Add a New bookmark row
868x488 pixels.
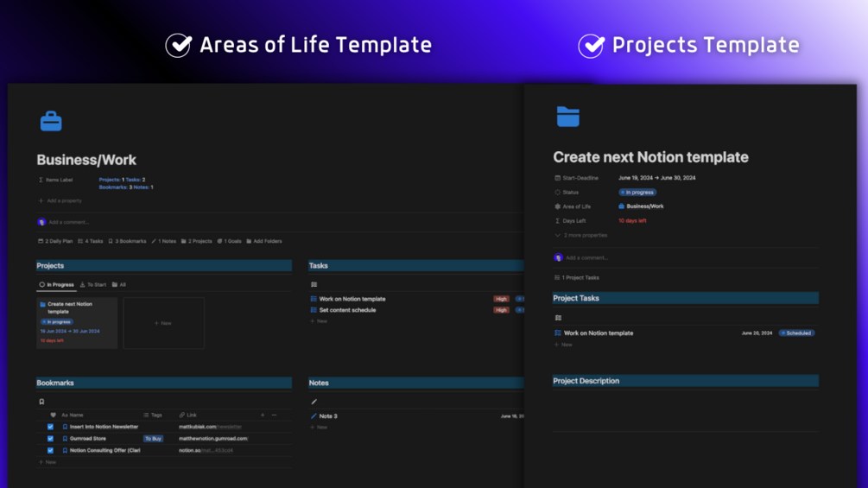[x=48, y=462]
